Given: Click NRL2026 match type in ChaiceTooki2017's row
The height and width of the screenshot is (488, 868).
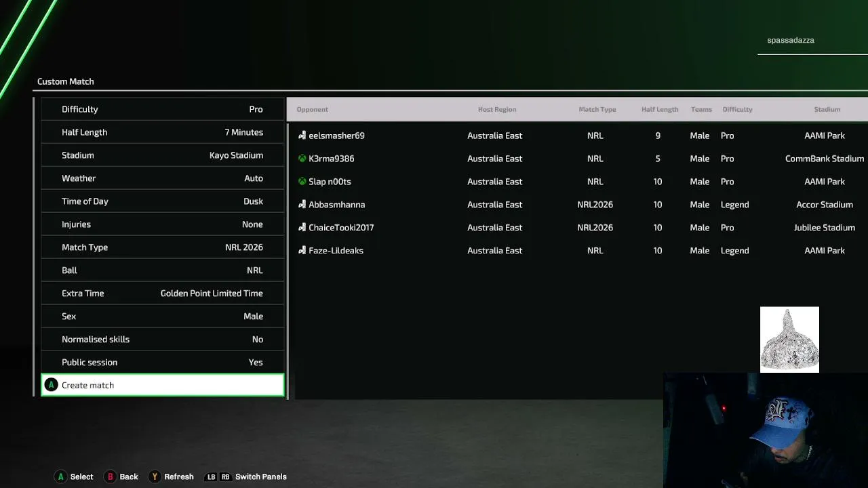Looking at the screenshot, I should tap(595, 228).
